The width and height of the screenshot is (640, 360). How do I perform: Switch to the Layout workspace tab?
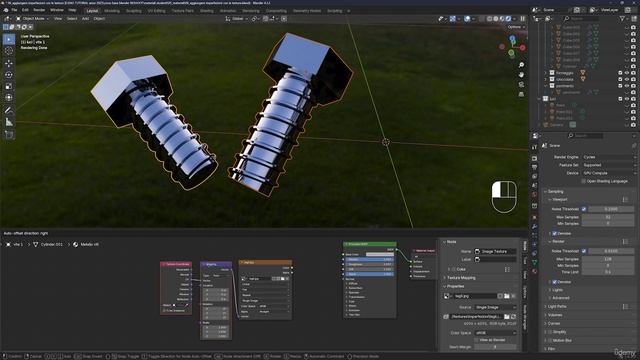coord(92,11)
